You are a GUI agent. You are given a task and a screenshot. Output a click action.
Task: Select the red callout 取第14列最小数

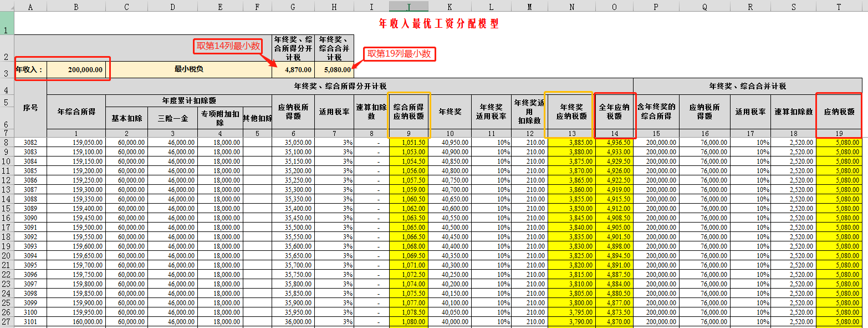pyautogui.click(x=228, y=46)
